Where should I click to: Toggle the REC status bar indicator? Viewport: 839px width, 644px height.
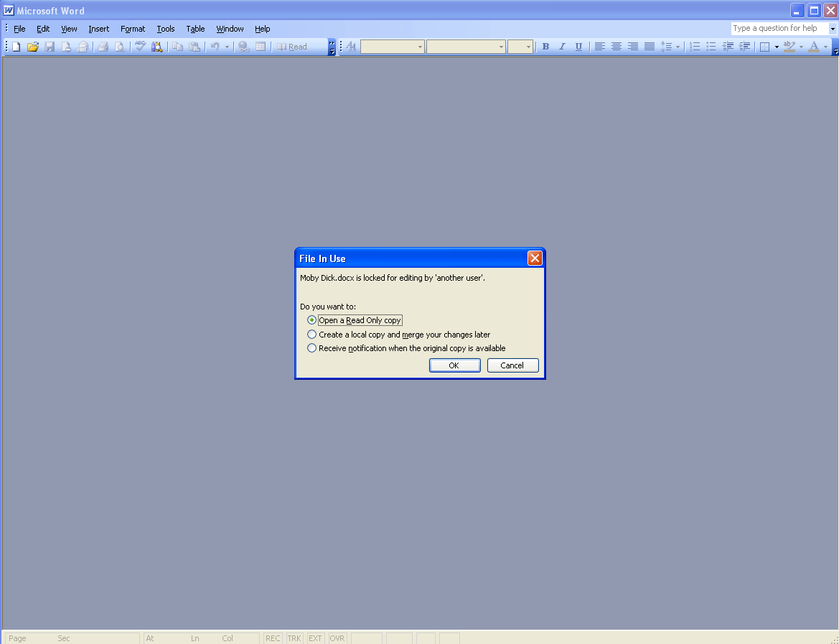pyautogui.click(x=273, y=638)
